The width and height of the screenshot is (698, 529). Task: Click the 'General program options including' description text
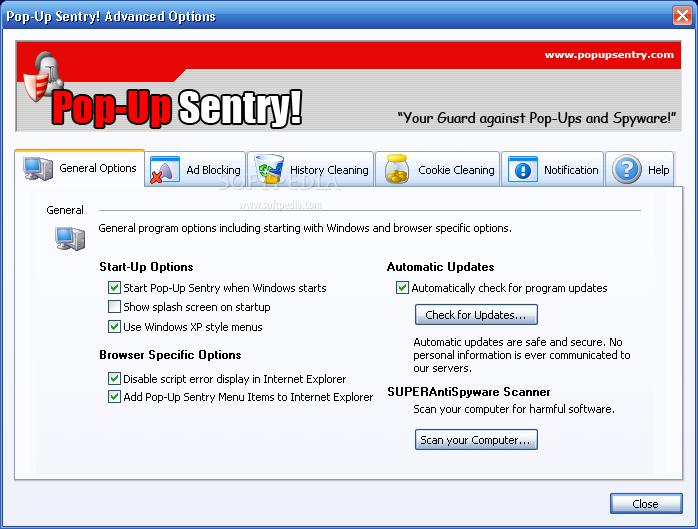pos(305,228)
